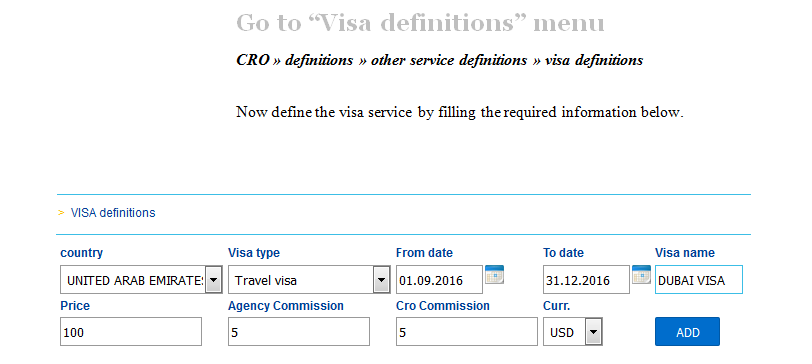Open the From date calendar picker icon
This screenshot has height=364, width=812.
[x=494, y=274]
